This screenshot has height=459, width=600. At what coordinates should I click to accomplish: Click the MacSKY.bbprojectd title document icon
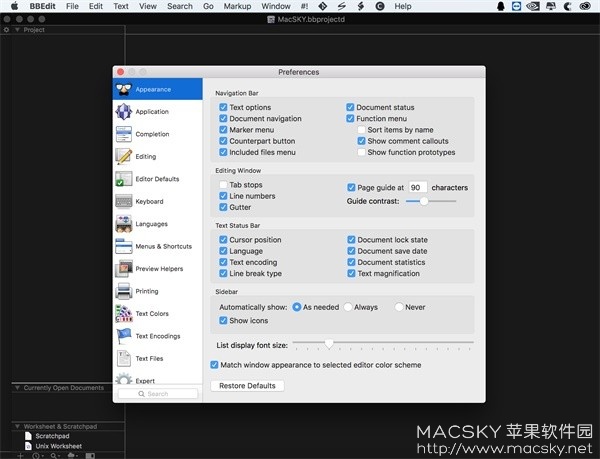pyautogui.click(x=271, y=20)
